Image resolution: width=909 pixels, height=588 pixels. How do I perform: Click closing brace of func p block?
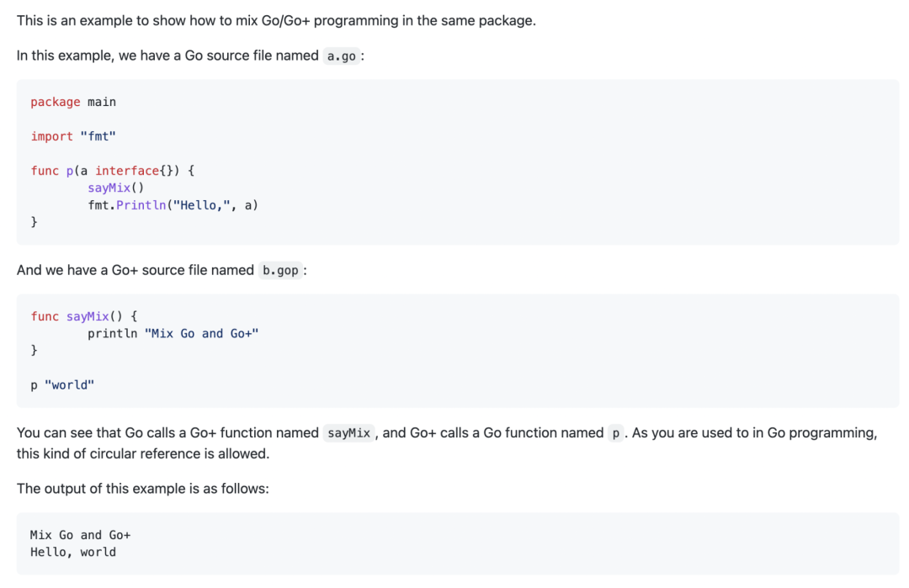click(x=35, y=222)
